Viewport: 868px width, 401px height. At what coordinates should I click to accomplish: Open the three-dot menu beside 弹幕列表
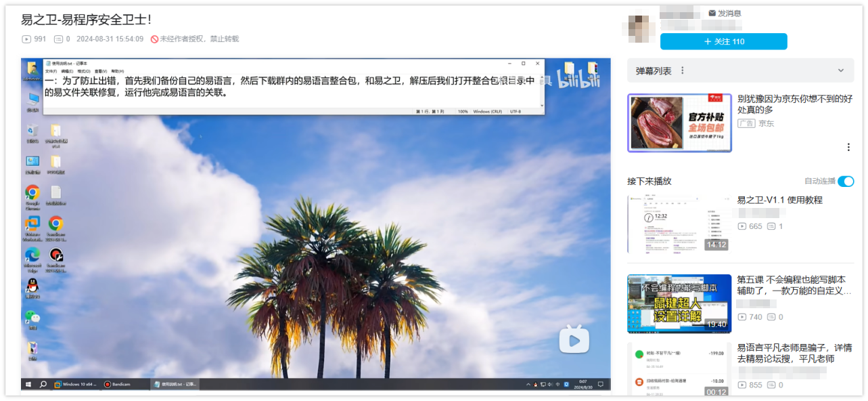click(682, 70)
